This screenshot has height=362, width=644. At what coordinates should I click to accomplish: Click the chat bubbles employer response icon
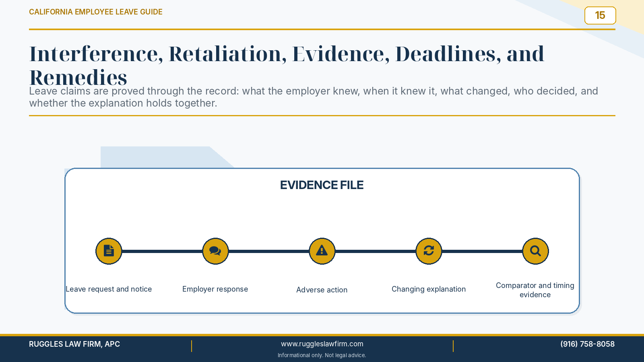[215, 251]
